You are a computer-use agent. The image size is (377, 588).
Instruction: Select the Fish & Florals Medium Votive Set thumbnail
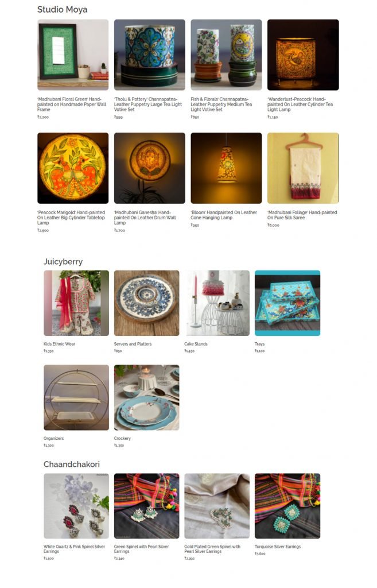pos(226,55)
